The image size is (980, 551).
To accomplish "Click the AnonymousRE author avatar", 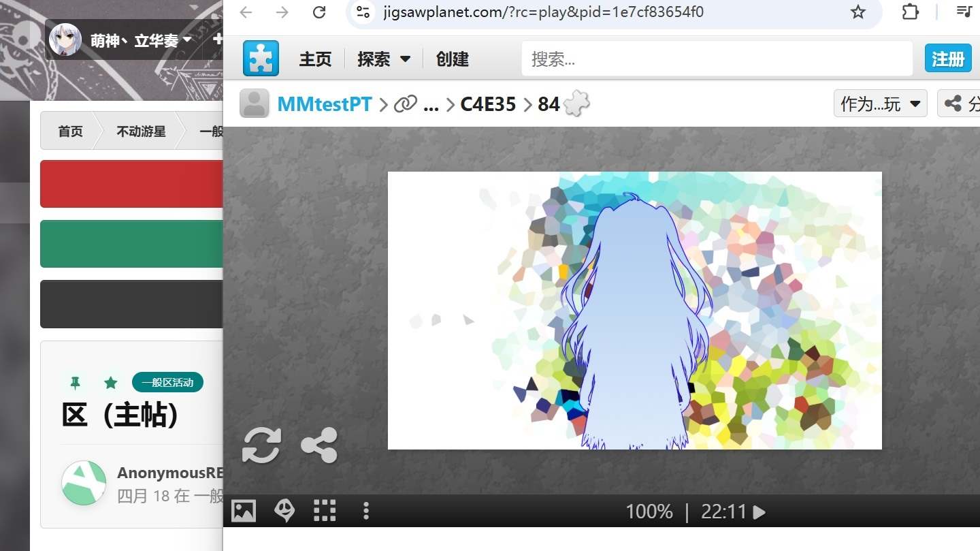I will click(x=84, y=483).
